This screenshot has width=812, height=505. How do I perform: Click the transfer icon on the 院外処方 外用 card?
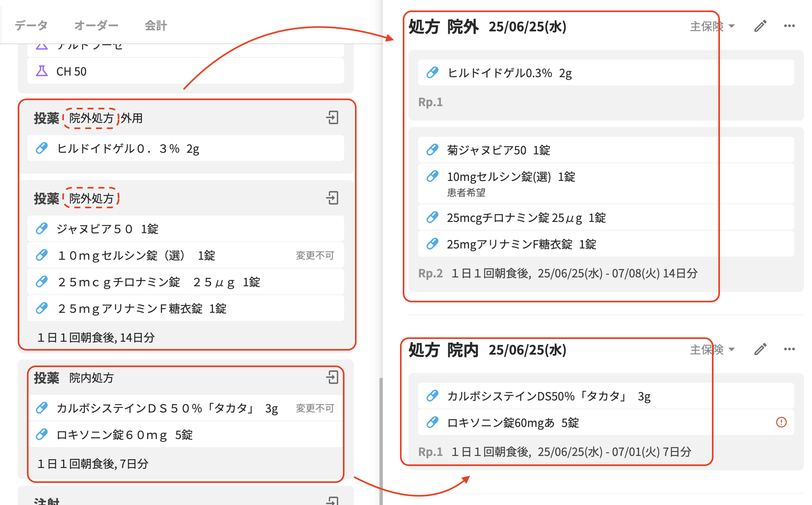click(332, 118)
